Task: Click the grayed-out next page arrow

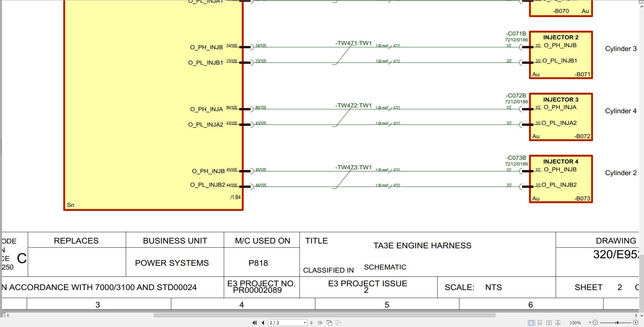Action: point(312,323)
